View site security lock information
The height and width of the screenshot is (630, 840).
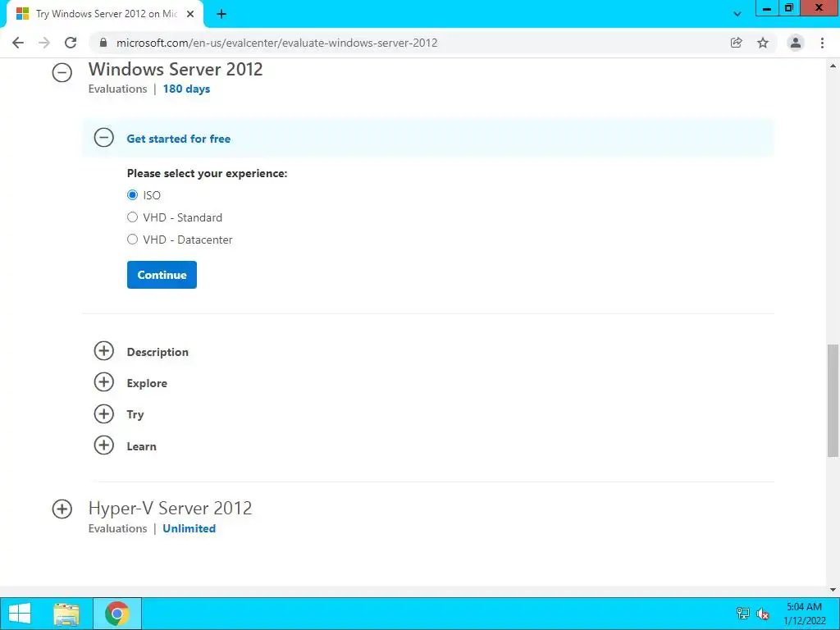point(103,43)
